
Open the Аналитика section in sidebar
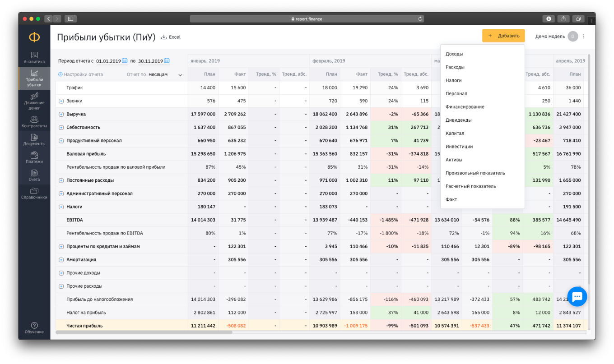pyautogui.click(x=34, y=57)
